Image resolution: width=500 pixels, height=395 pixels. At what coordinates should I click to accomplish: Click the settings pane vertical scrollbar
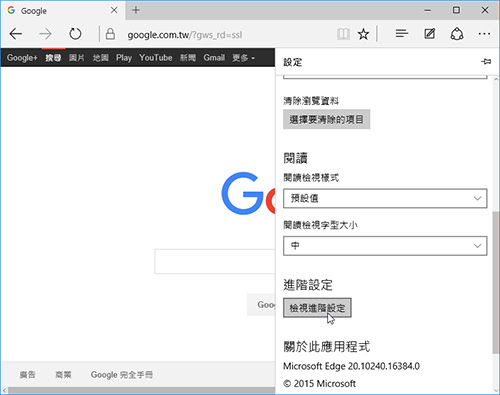(496, 282)
